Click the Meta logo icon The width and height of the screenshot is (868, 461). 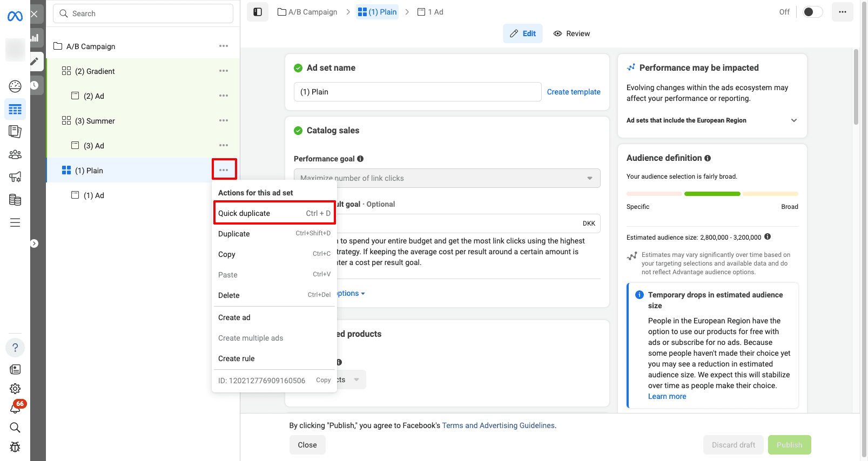(15, 16)
